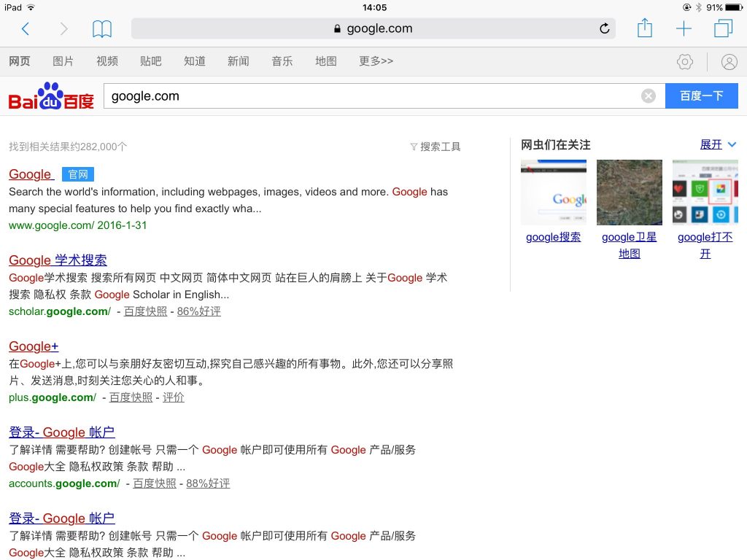Screen dimensions: 747x560
Task: Tap the Safari address bar google.com
Action: (373, 28)
